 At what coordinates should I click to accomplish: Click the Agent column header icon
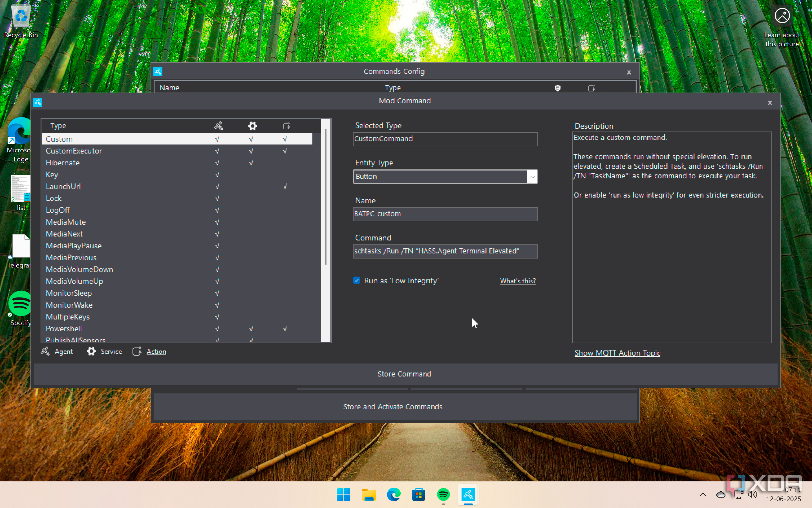[x=219, y=126]
